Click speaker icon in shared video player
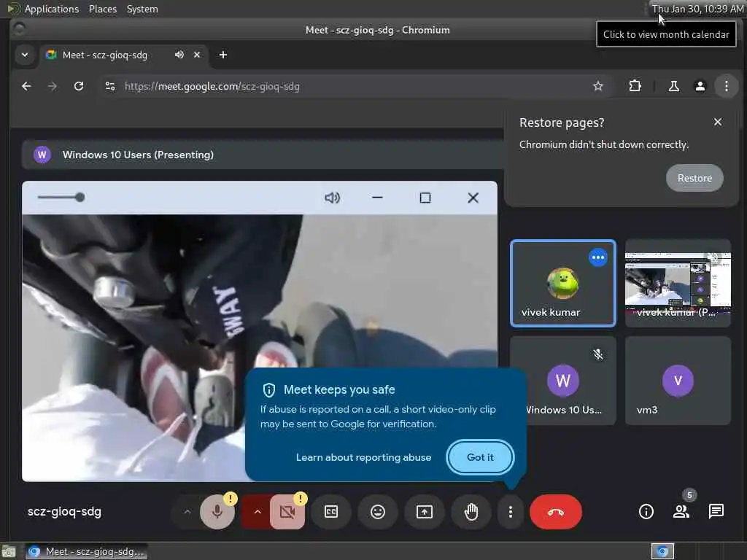 [x=332, y=198]
